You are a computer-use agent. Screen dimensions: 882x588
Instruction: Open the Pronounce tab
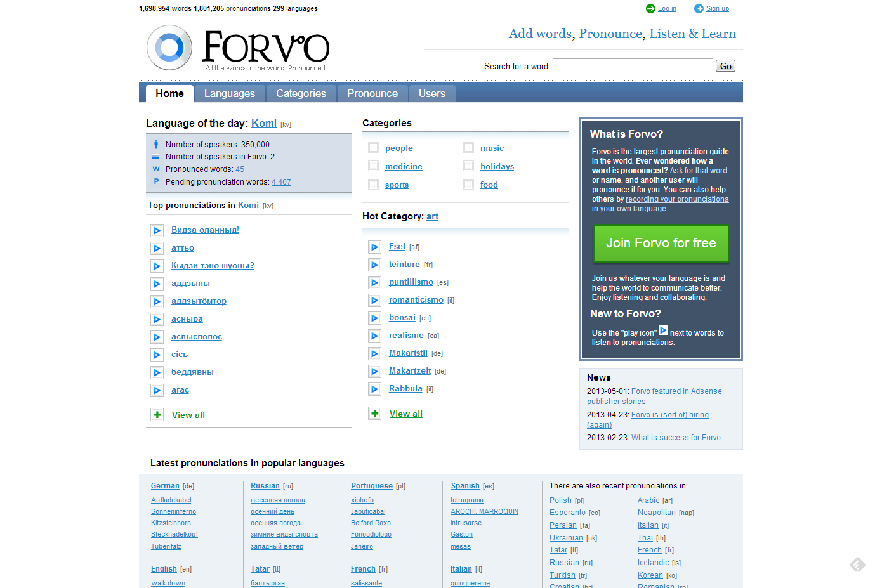tap(372, 93)
